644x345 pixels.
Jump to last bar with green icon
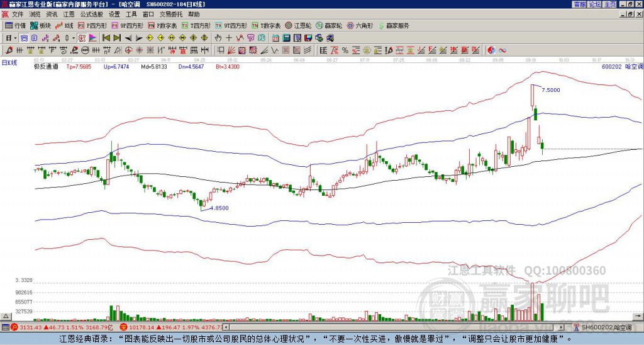117,38
